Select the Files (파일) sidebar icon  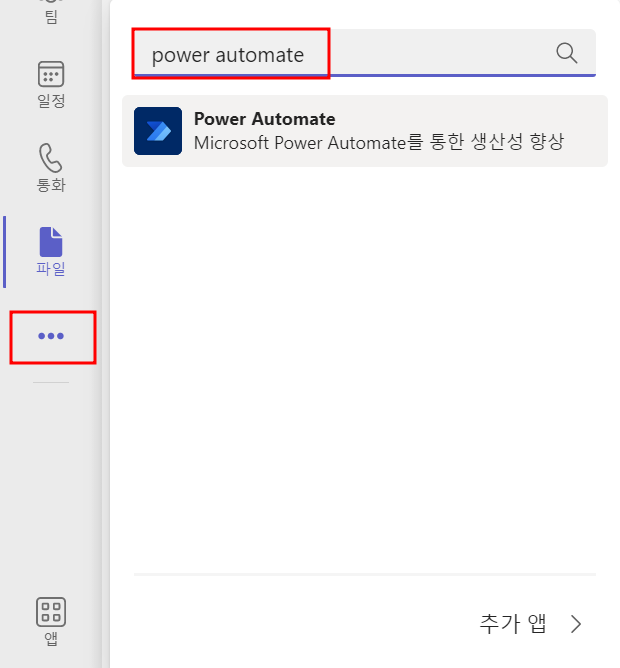click(x=51, y=252)
